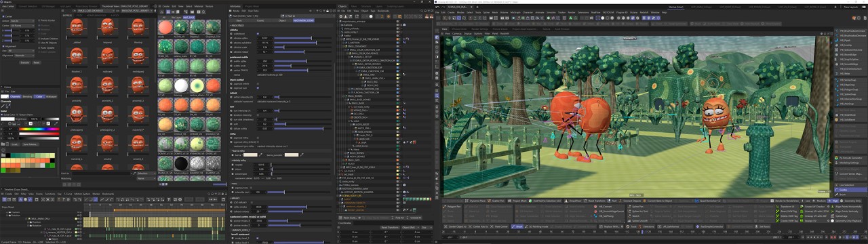Viewport: 868px width, 244px height.
Task: Open the Cameras menu in the viewport
Action: pos(456,33)
